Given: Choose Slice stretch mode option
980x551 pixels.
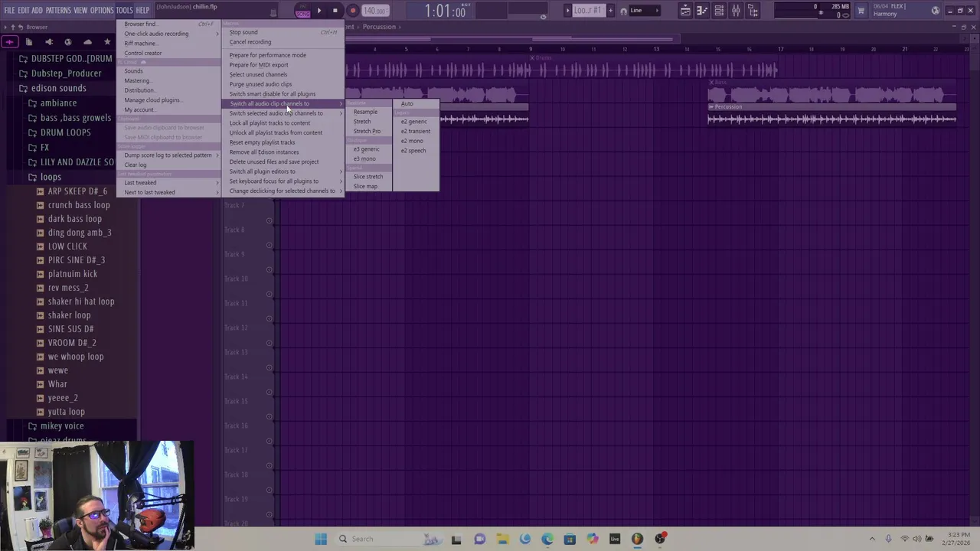Looking at the screenshot, I should 371,176.
